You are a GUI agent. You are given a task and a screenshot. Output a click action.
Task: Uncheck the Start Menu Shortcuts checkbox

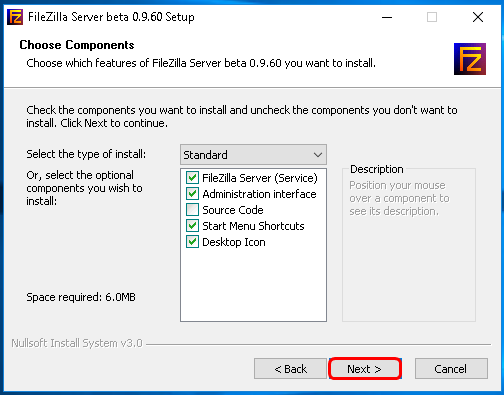(x=192, y=226)
